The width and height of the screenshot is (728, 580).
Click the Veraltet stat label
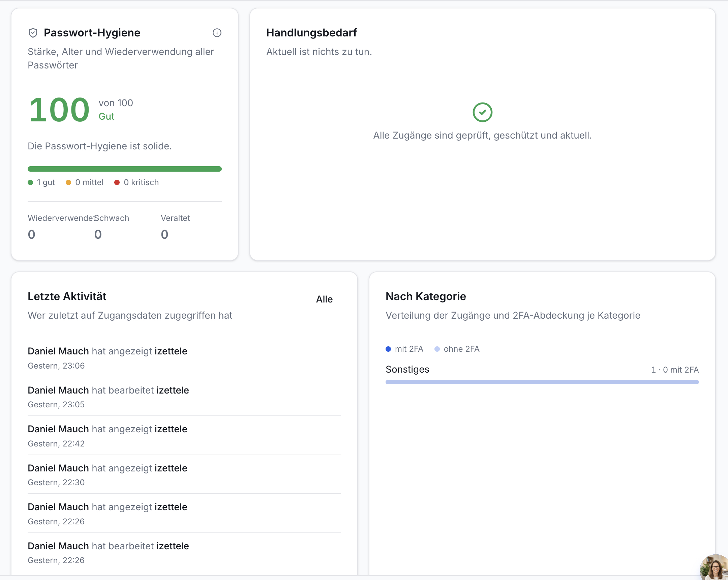pyautogui.click(x=175, y=218)
